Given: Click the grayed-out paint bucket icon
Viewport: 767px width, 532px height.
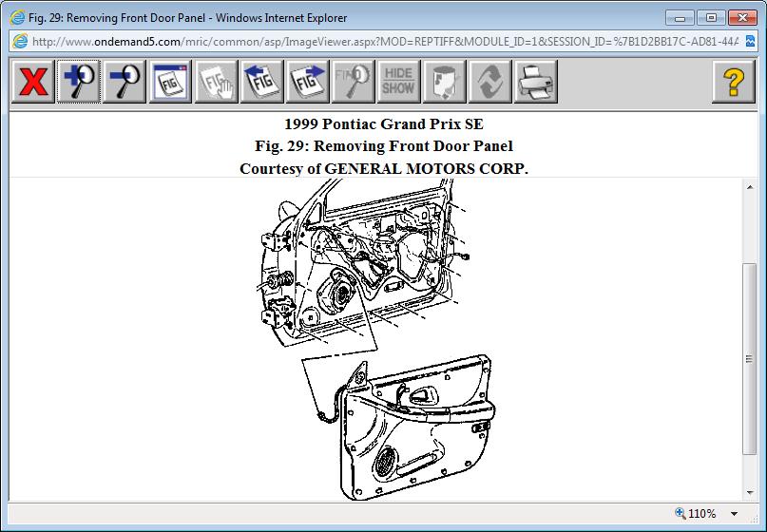Looking at the screenshot, I should click(445, 82).
